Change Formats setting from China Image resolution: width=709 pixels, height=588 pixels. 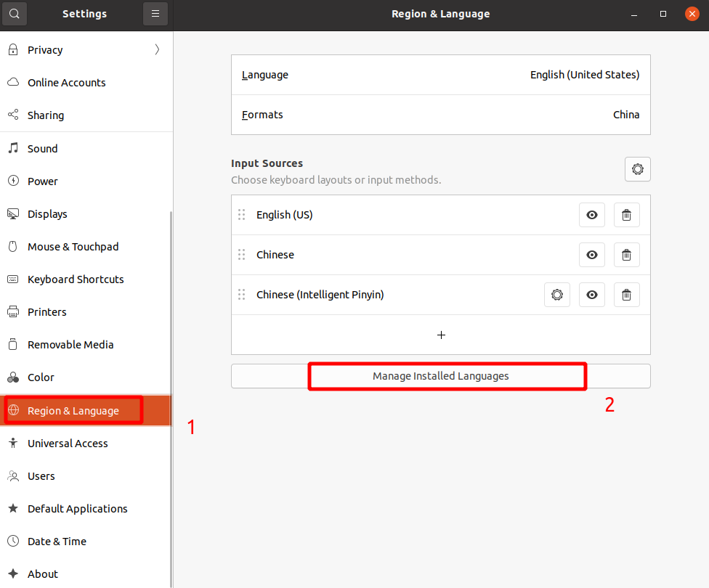click(441, 115)
